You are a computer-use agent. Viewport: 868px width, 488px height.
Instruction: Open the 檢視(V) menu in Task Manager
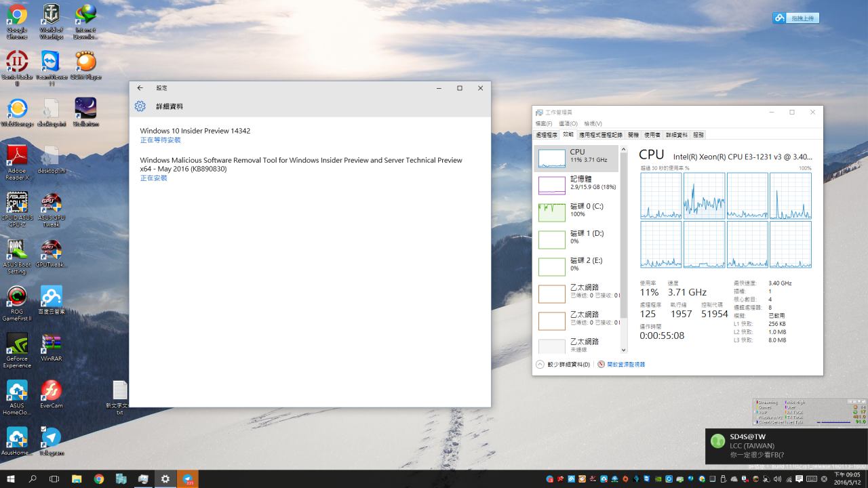593,124
